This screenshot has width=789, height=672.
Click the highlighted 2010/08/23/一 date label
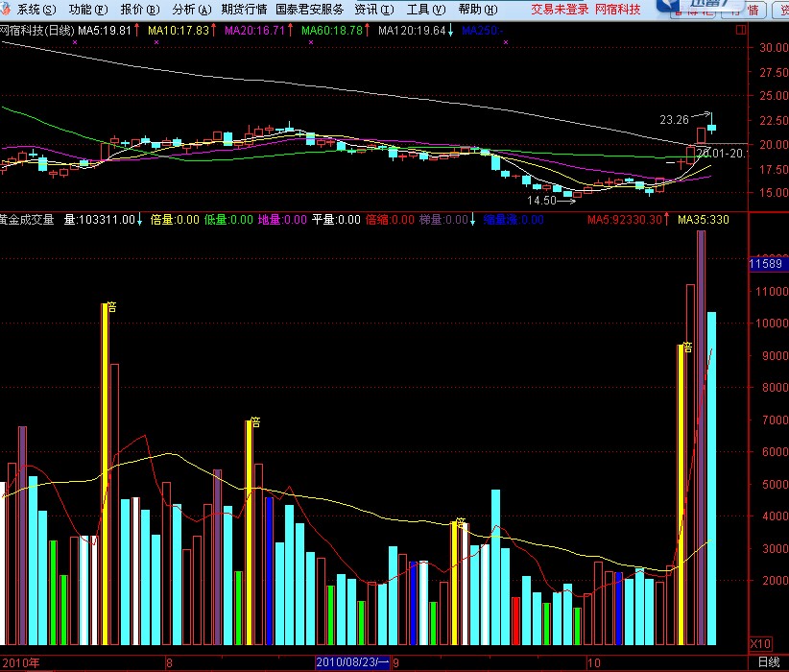tap(352, 662)
